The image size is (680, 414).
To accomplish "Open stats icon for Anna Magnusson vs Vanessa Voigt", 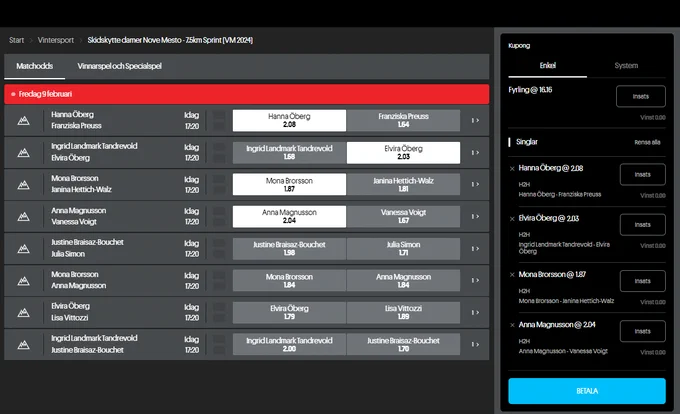I will pyautogui.click(x=219, y=216).
